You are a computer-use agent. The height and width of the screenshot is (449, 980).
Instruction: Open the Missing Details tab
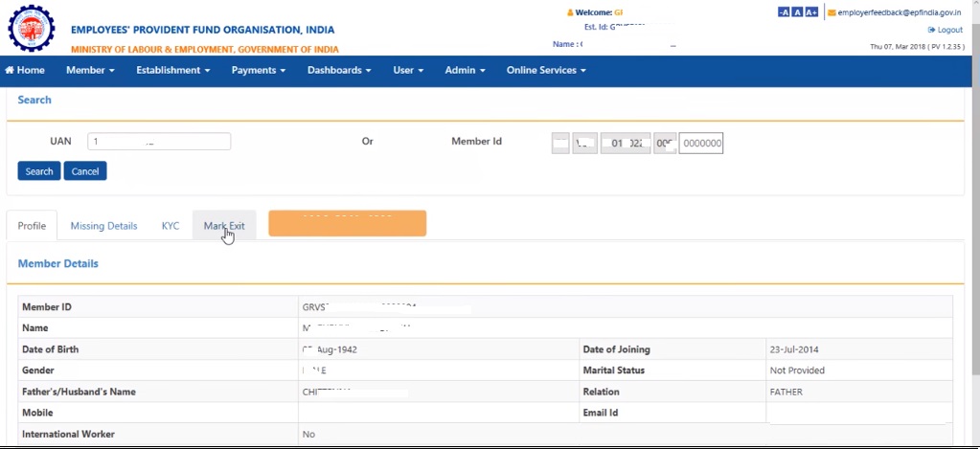(x=103, y=226)
